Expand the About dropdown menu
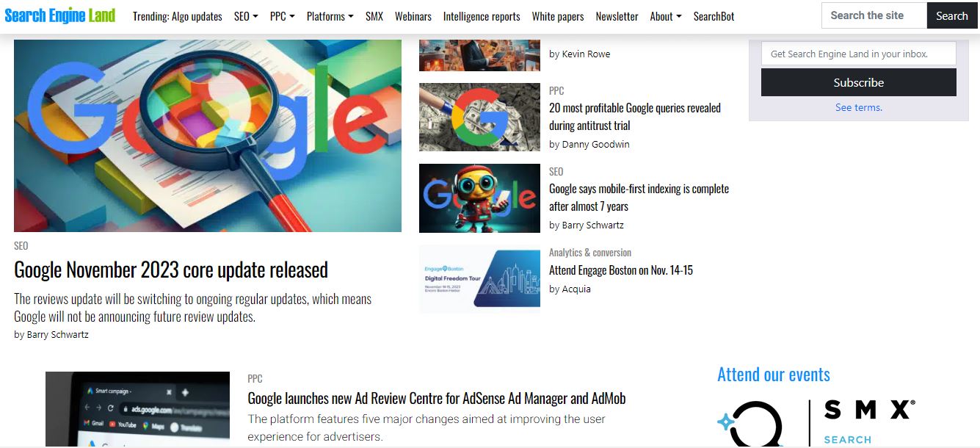The image size is (980, 448). point(666,16)
